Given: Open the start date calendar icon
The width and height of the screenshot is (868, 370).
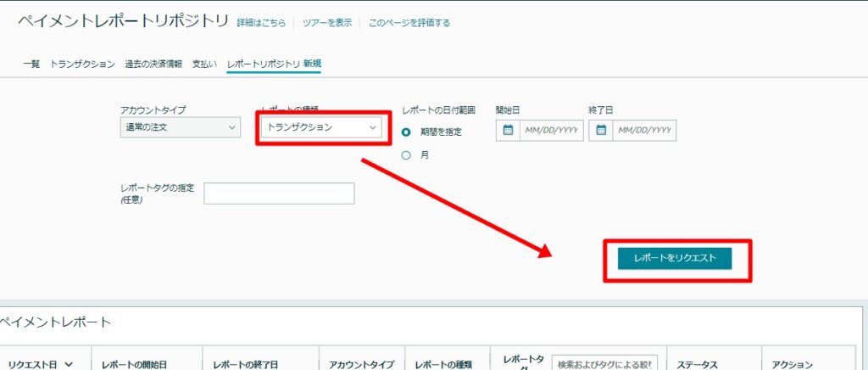Looking at the screenshot, I should click(x=509, y=131).
